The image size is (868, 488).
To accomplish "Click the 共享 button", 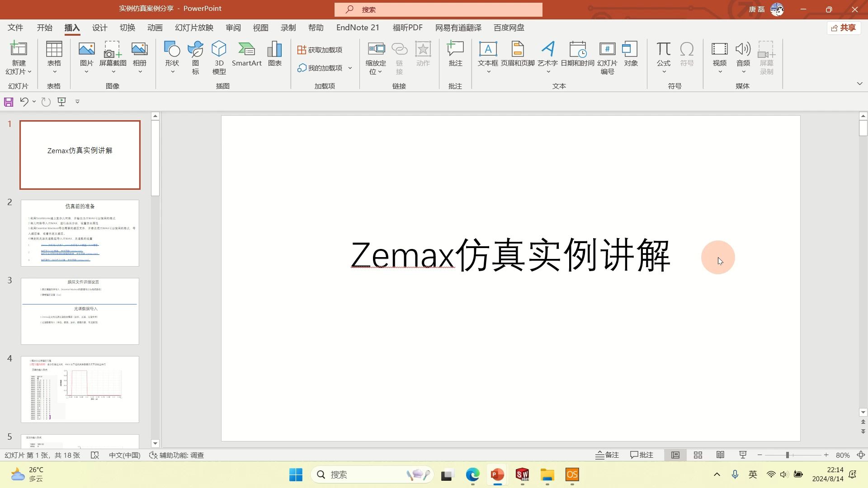I will [844, 28].
